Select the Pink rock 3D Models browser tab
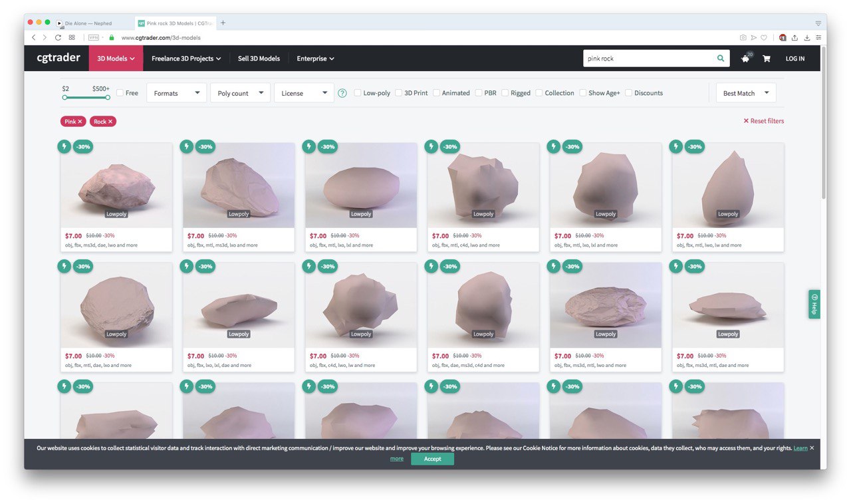Image resolution: width=851 pixels, height=504 pixels. (176, 23)
